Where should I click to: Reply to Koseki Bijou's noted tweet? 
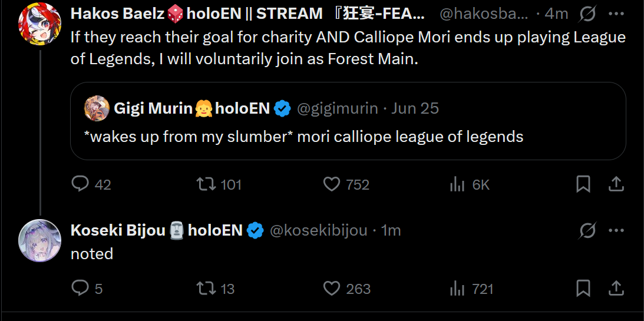click(79, 288)
